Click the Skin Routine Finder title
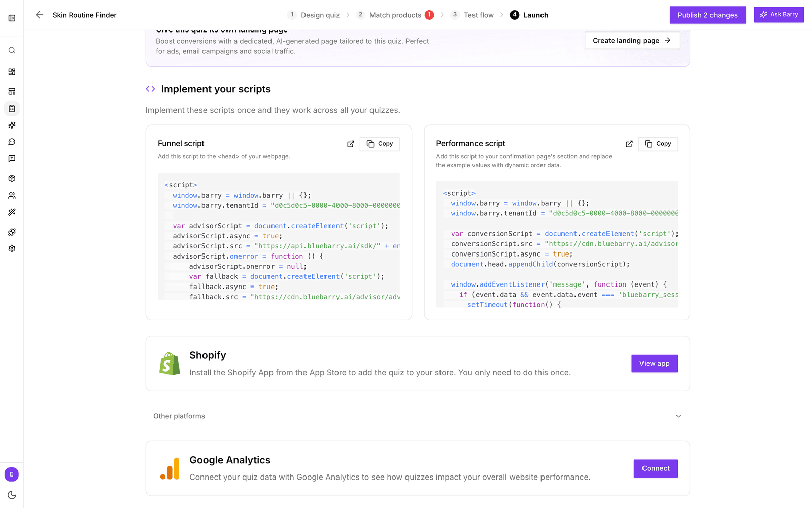Viewport: 812px width, 508px height. [x=85, y=15]
